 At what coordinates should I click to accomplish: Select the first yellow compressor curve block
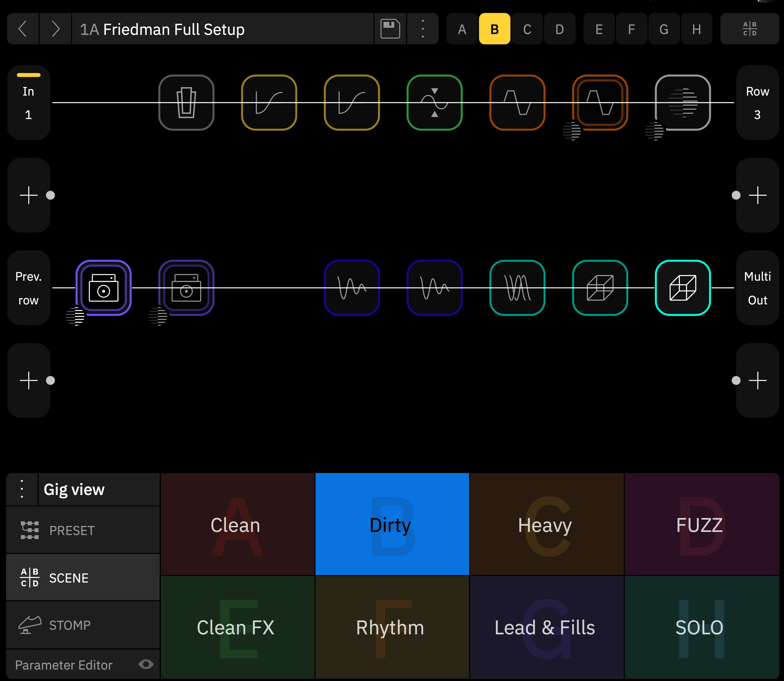point(269,103)
